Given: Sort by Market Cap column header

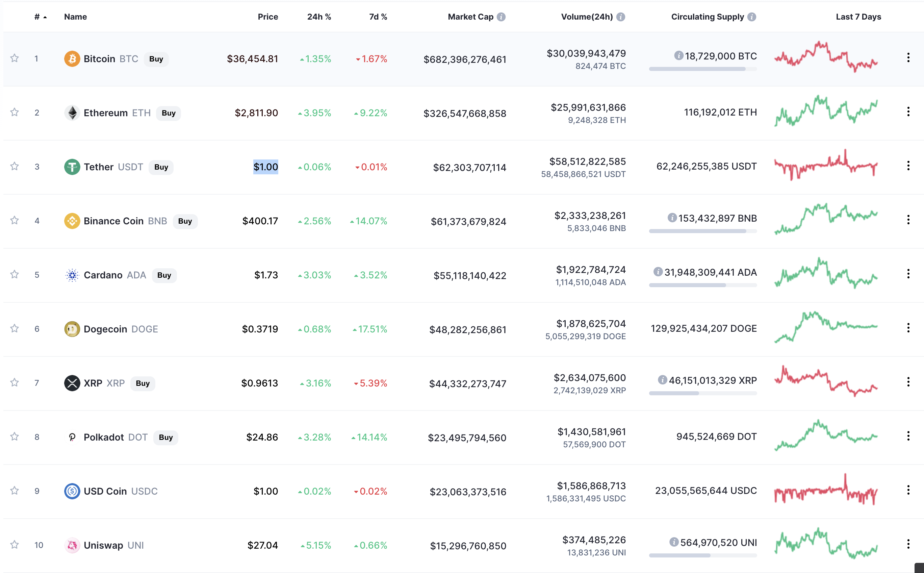Looking at the screenshot, I should tap(470, 17).
